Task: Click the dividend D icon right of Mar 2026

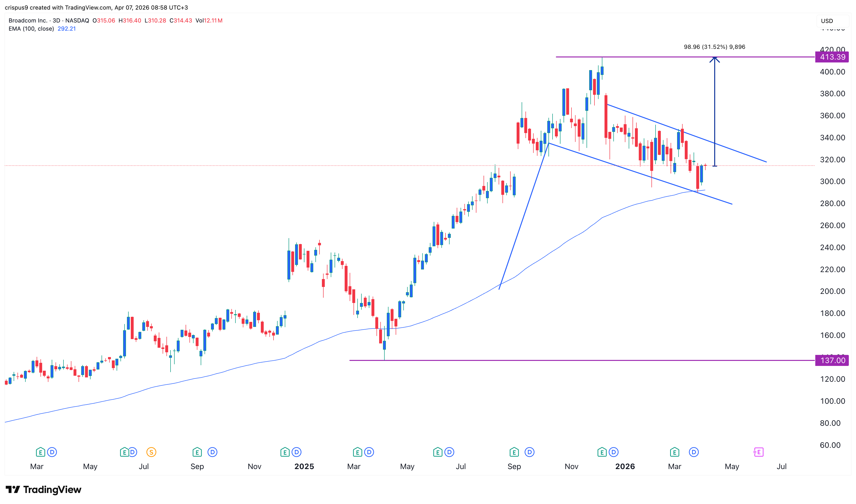Action: (694, 452)
